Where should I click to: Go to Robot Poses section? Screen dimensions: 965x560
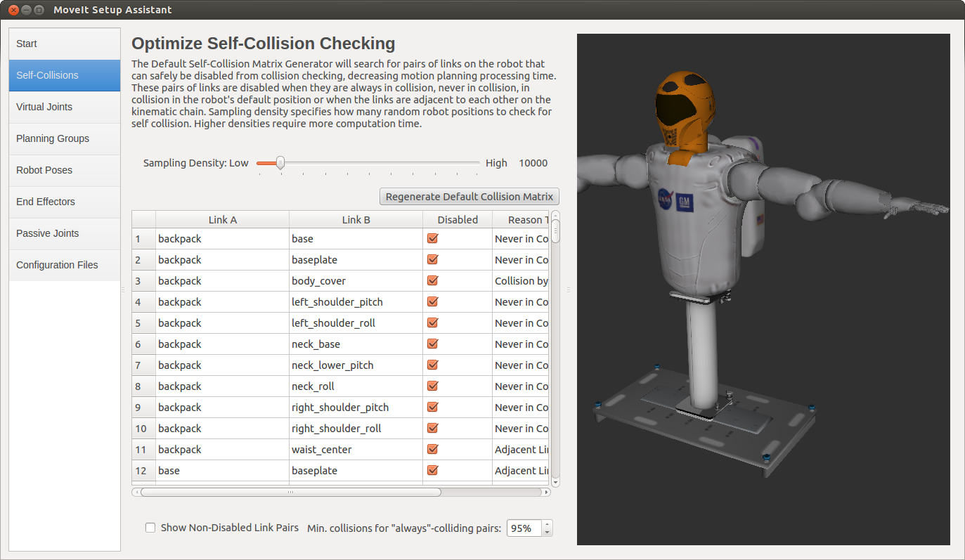44,170
